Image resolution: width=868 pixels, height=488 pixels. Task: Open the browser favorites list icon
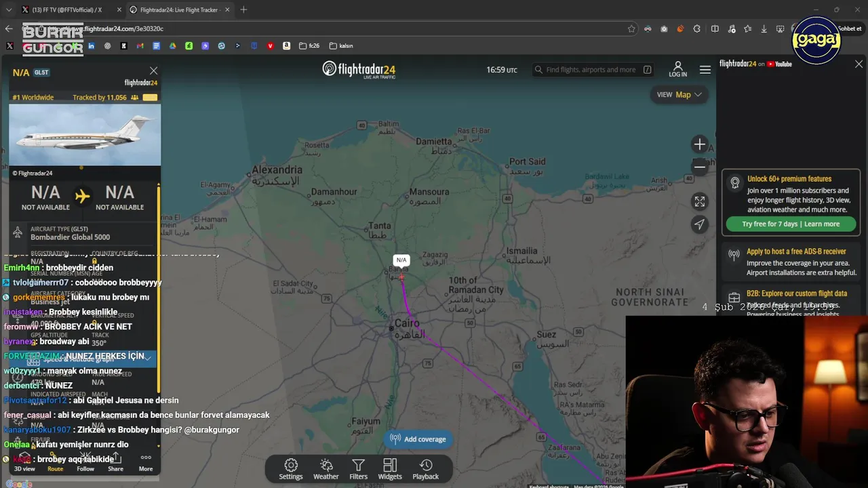click(x=747, y=28)
